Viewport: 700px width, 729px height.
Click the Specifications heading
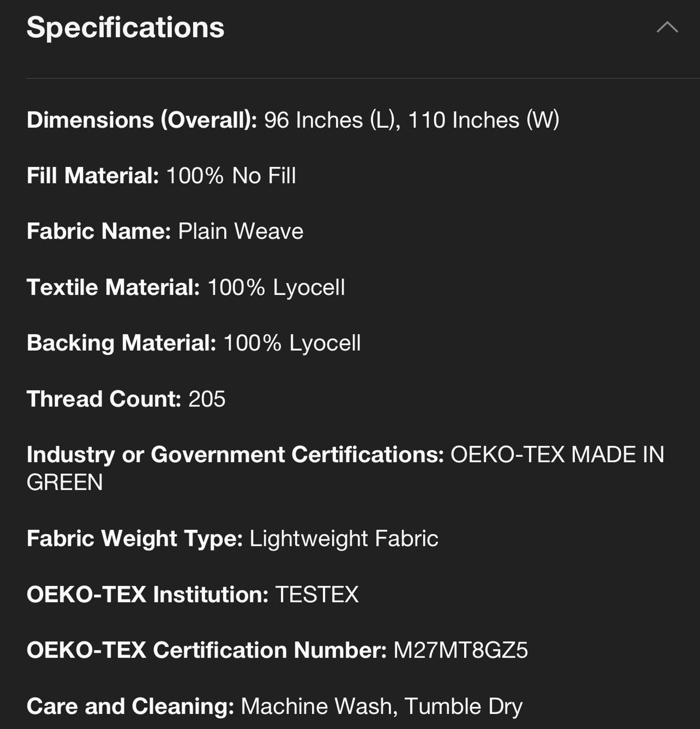125,27
